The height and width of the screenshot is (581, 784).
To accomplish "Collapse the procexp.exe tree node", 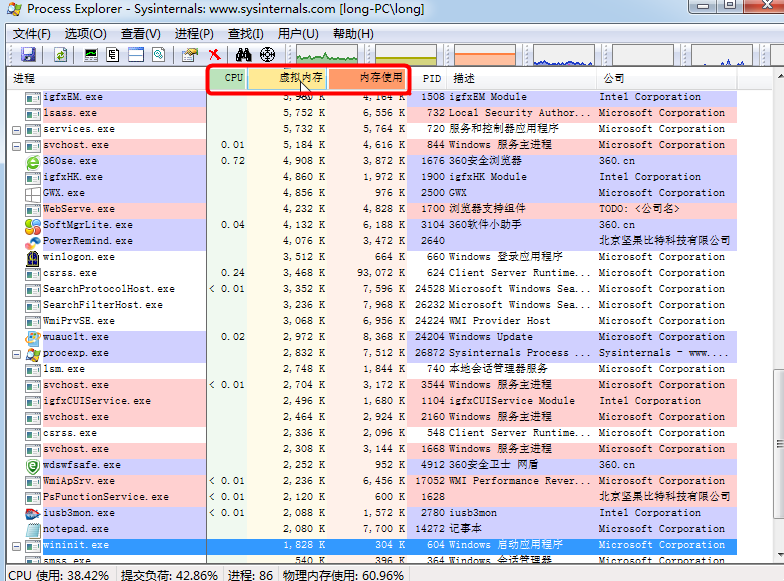I will [16, 354].
